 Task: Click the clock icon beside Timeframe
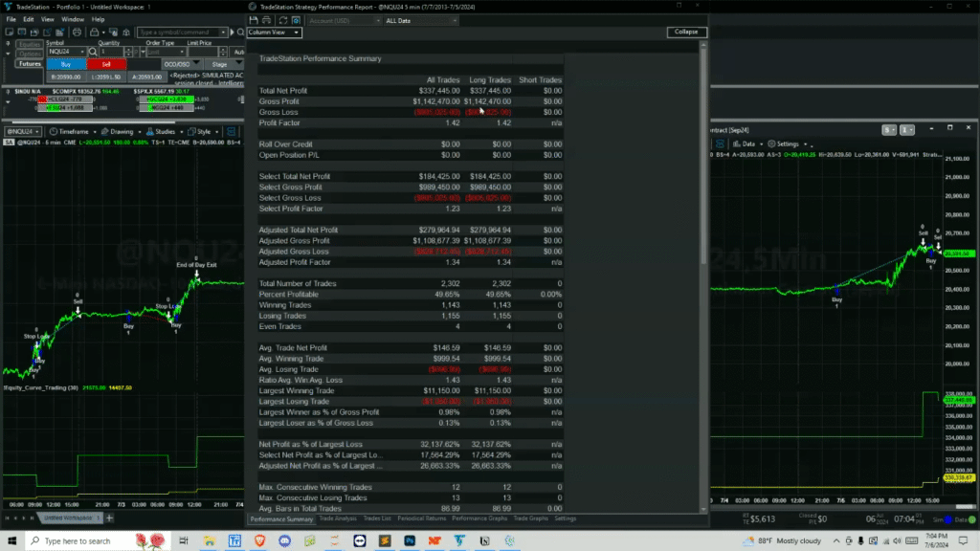[54, 132]
